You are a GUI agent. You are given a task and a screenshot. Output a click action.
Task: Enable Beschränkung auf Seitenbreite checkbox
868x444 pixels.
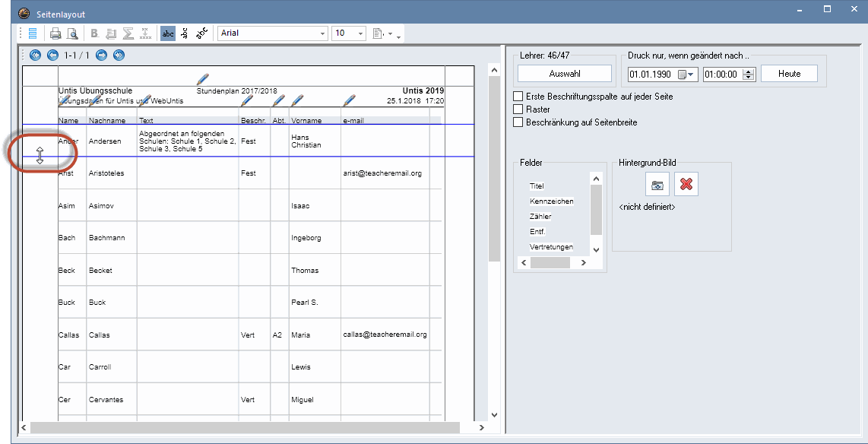[518, 122]
